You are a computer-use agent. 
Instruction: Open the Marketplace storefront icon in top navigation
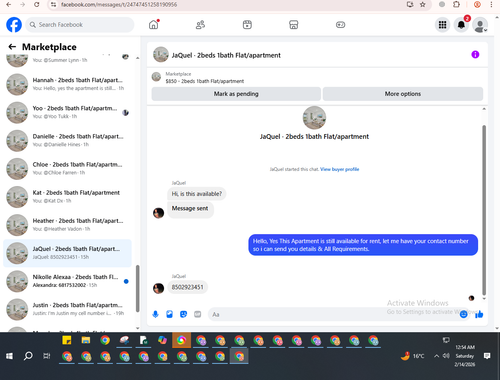point(294,25)
